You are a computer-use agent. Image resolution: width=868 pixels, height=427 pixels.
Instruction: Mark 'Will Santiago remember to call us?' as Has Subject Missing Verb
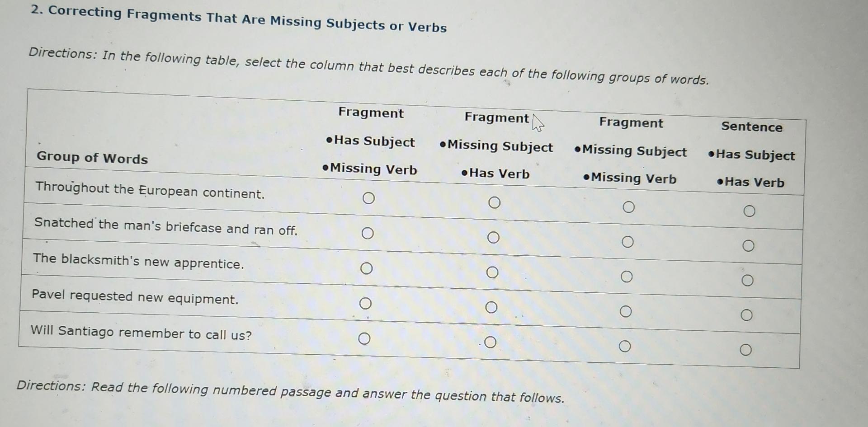click(x=365, y=338)
